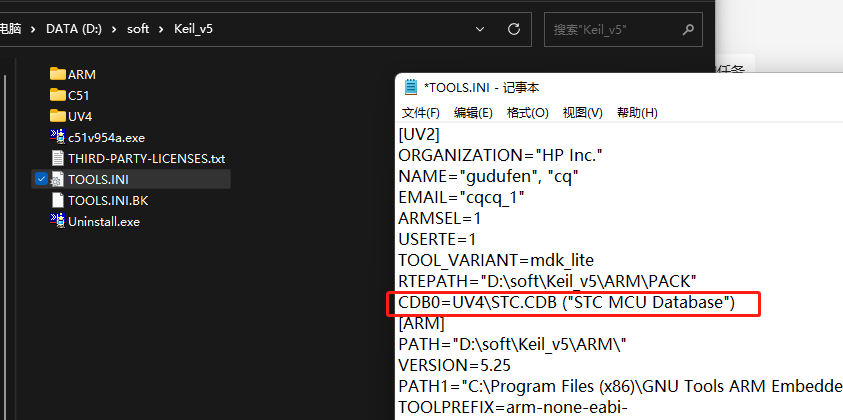Open the 格式(O) menu in Notepad
843x420 pixels.
tap(527, 112)
